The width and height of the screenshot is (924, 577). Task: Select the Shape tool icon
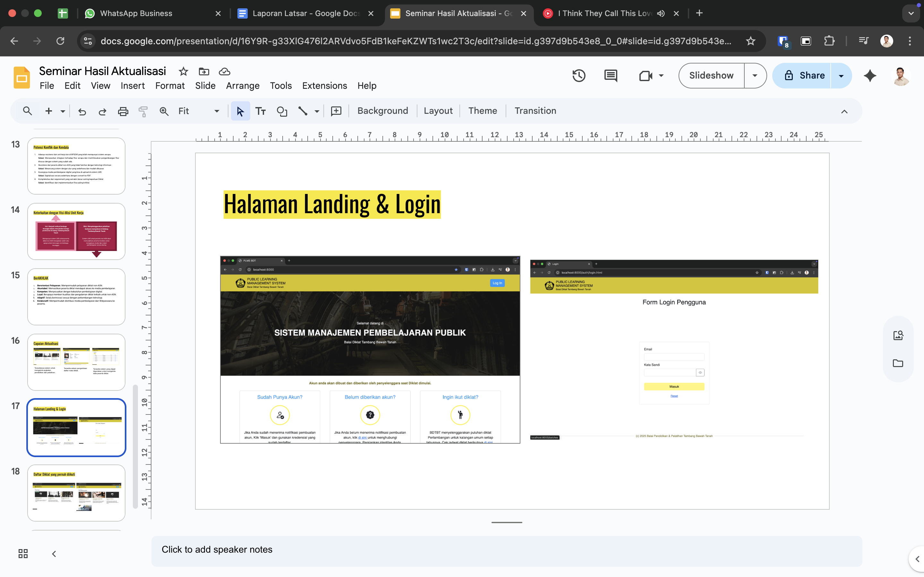tap(282, 111)
